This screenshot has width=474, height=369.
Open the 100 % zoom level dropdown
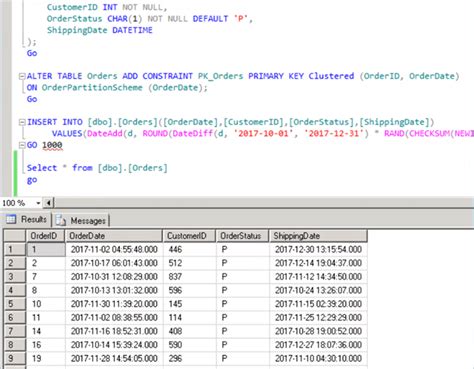pyautogui.click(x=38, y=203)
